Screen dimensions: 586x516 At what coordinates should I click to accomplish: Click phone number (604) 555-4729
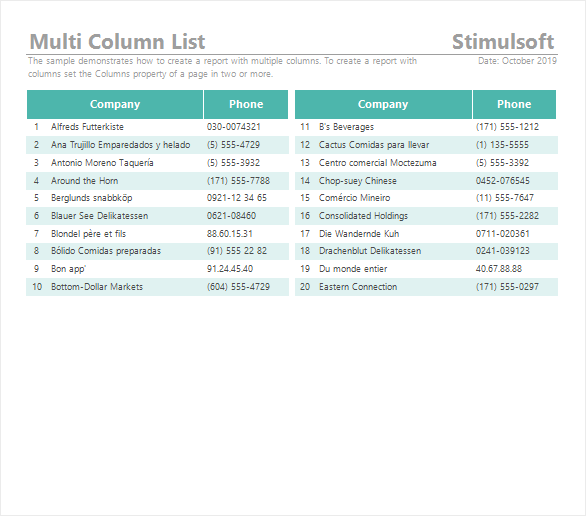(x=238, y=287)
